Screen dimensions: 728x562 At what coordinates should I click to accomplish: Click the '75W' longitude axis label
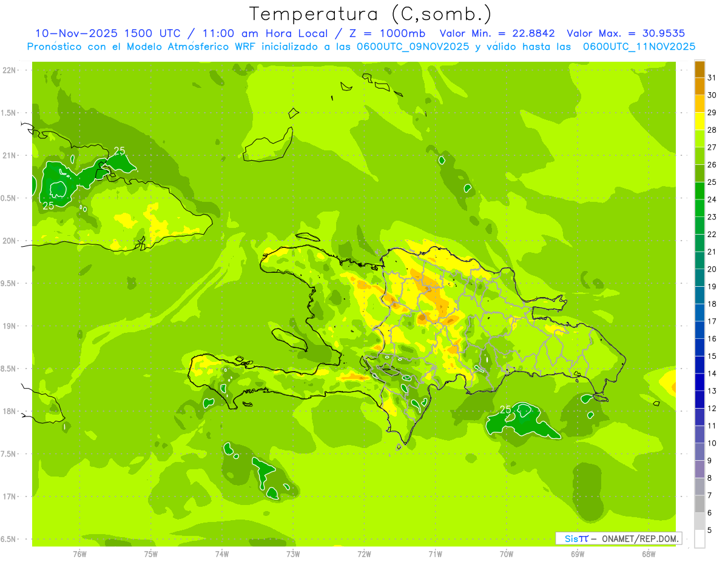tap(151, 554)
